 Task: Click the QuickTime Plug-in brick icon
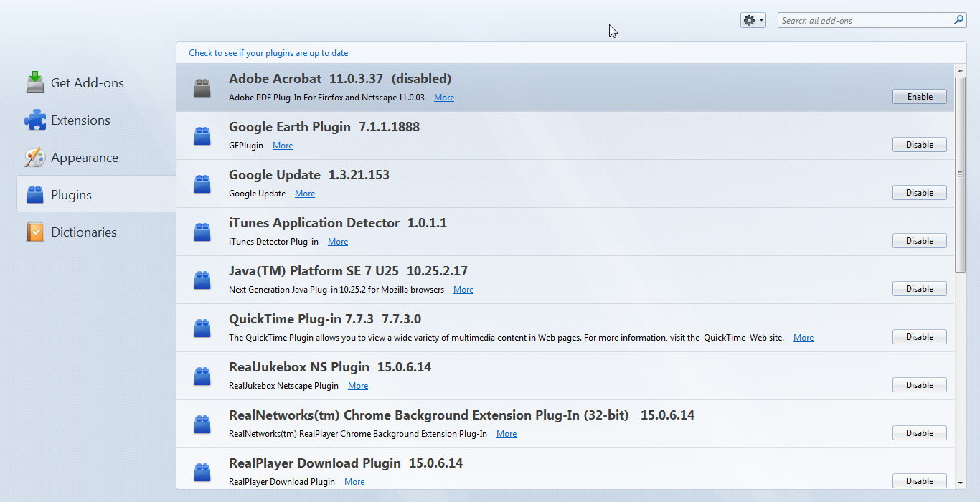point(202,328)
